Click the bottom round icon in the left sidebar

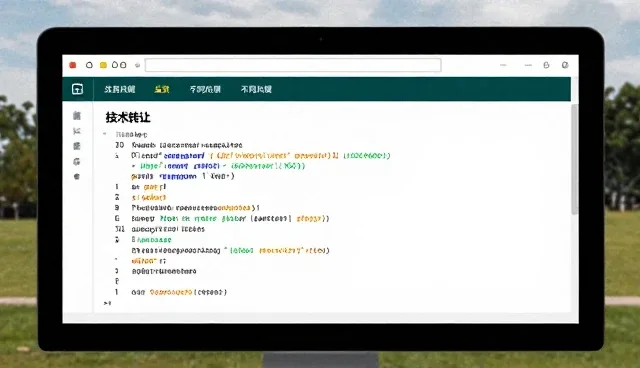[77, 177]
